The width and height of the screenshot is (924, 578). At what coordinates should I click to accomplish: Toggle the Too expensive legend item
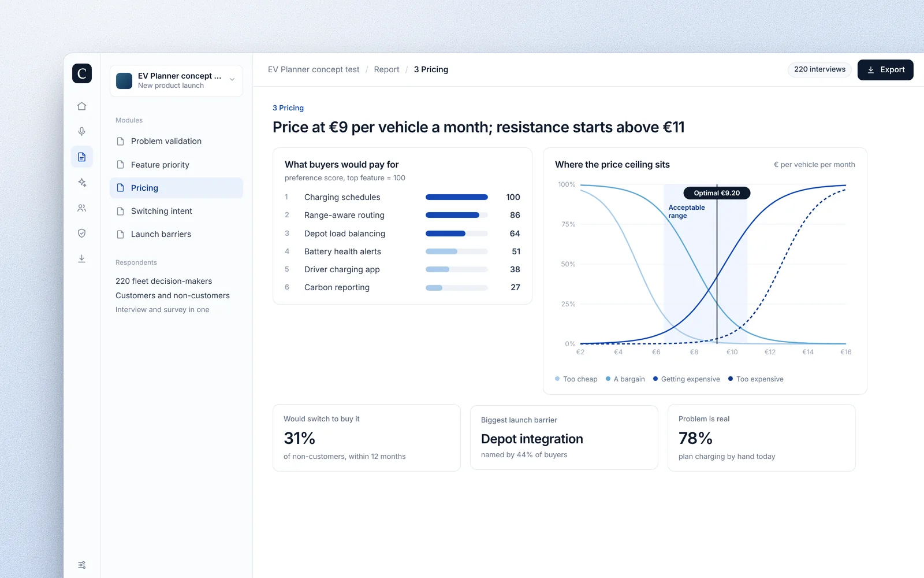[x=756, y=379]
